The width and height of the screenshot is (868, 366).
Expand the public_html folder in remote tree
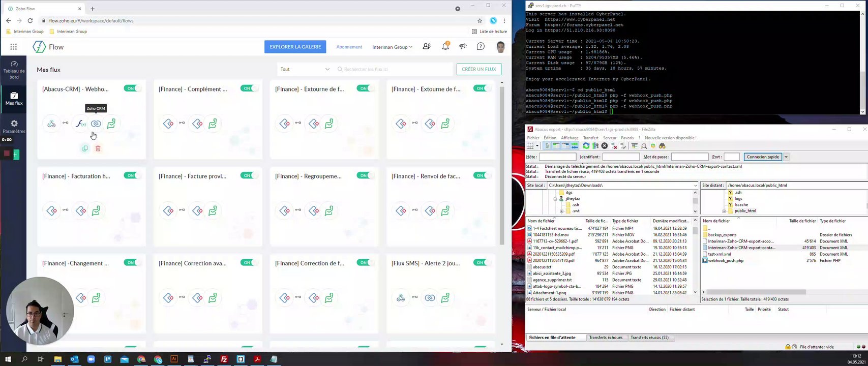pyautogui.click(x=724, y=211)
